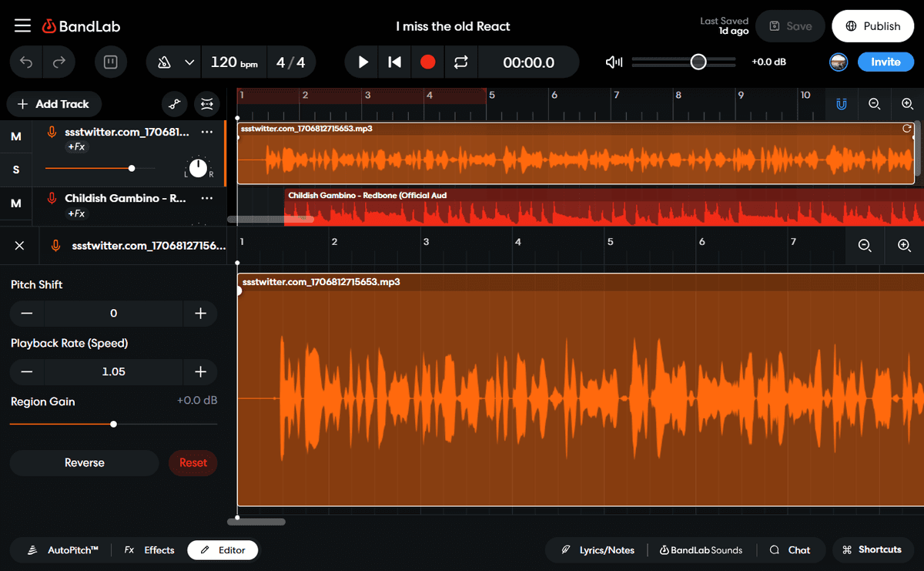The height and width of the screenshot is (571, 924).
Task: Open BandLab Sounds browser
Action: click(x=701, y=550)
